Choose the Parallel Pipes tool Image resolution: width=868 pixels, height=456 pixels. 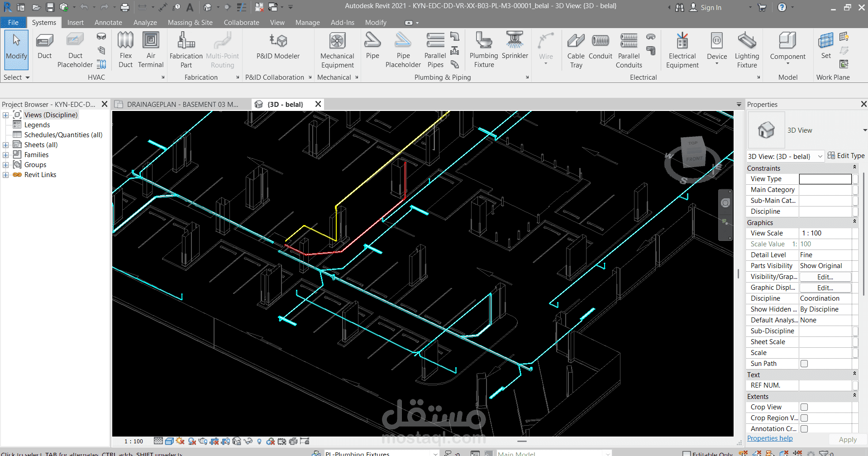click(435, 50)
